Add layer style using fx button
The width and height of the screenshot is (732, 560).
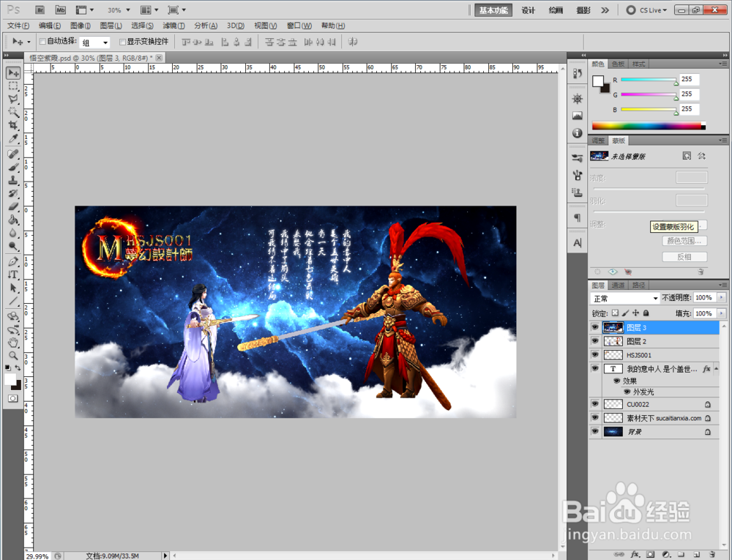coord(635,554)
